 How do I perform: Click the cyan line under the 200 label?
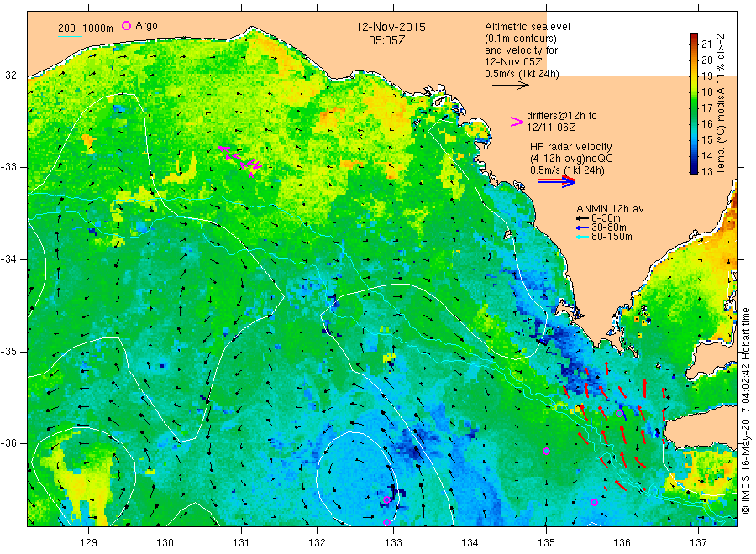point(70,36)
